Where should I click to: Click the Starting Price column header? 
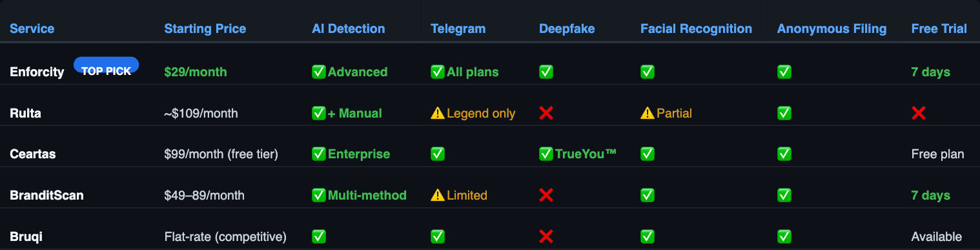(205, 28)
